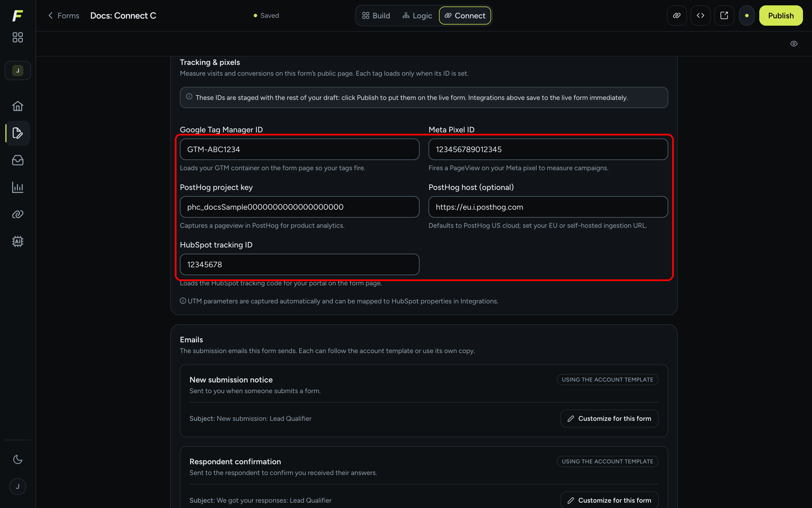
Task: Click the PostHog project key field
Action: (x=299, y=207)
